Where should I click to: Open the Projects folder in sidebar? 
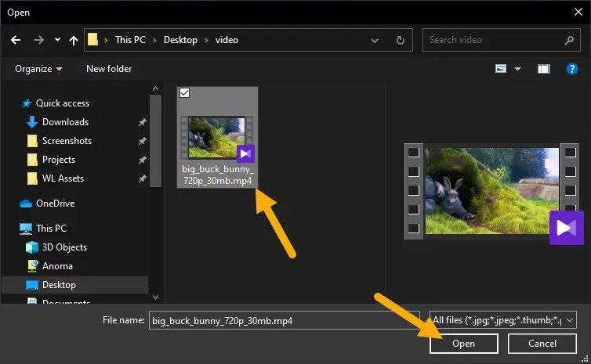(59, 160)
